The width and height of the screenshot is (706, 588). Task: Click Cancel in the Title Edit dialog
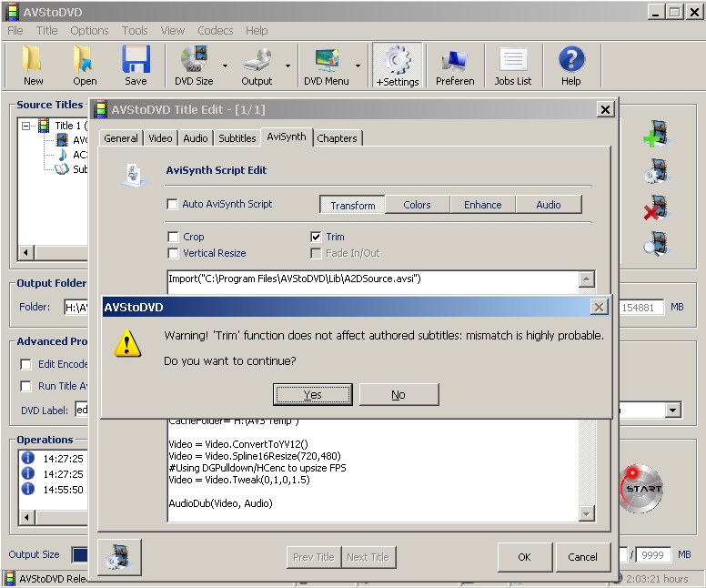[582, 557]
